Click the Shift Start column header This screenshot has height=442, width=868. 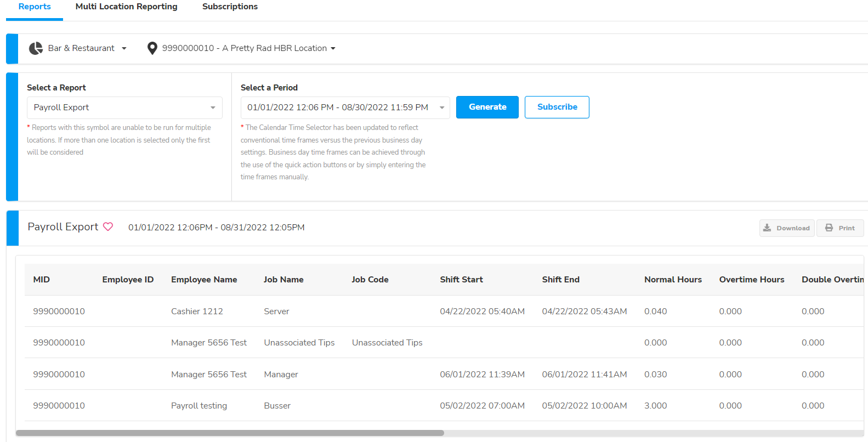coord(461,280)
